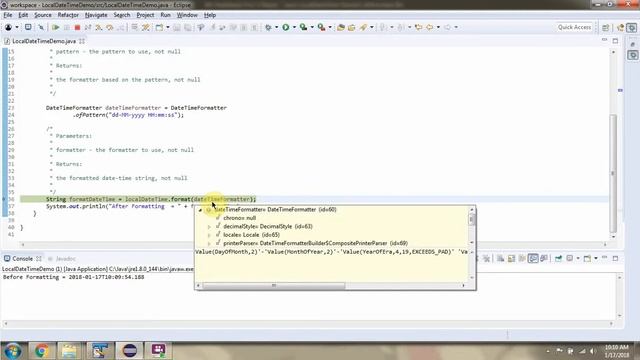Click the Display Selected Console icon
Image resolution: width=640 pixels, height=360 pixels.
(570, 258)
